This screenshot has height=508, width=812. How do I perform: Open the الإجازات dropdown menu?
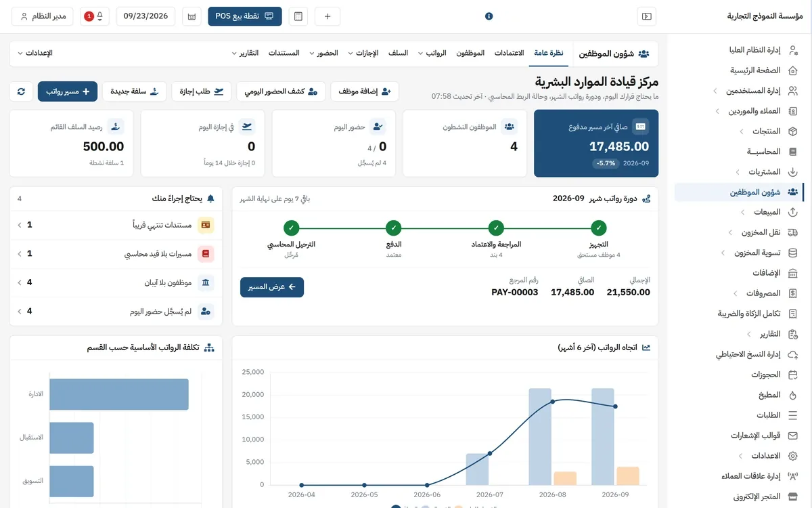363,53
